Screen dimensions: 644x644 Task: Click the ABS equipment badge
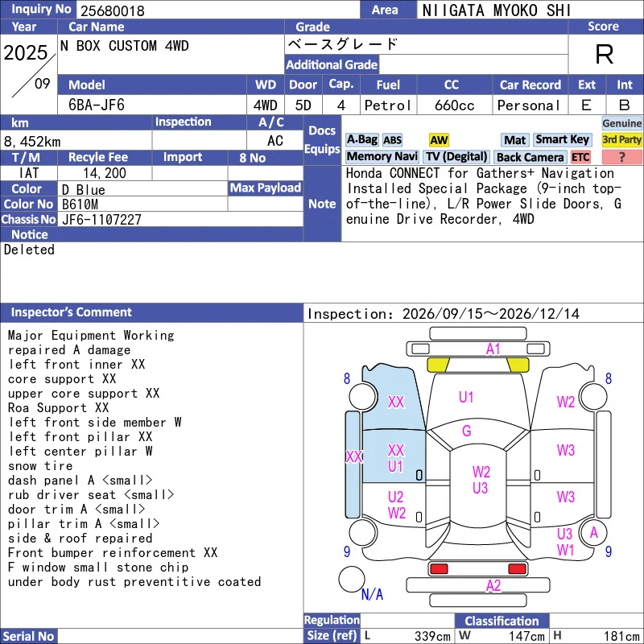[392, 140]
